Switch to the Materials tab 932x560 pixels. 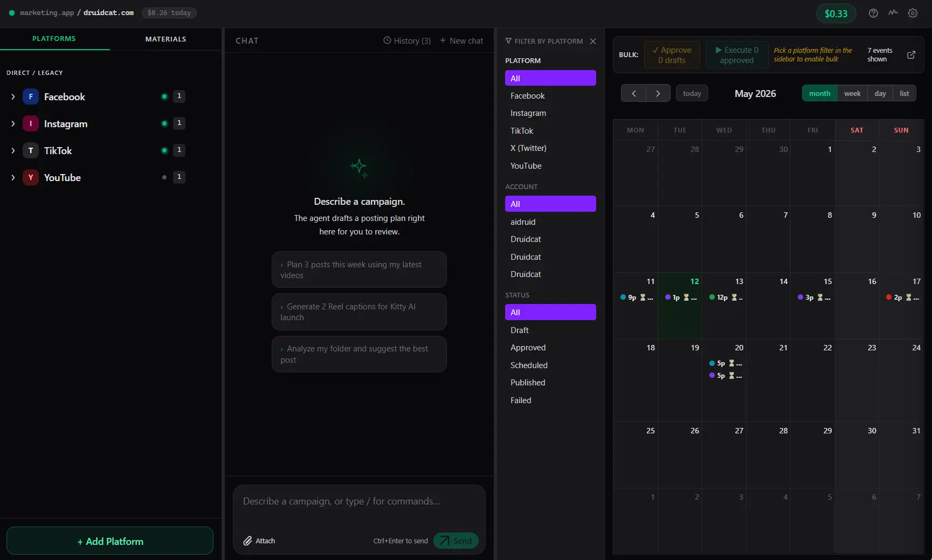point(165,39)
